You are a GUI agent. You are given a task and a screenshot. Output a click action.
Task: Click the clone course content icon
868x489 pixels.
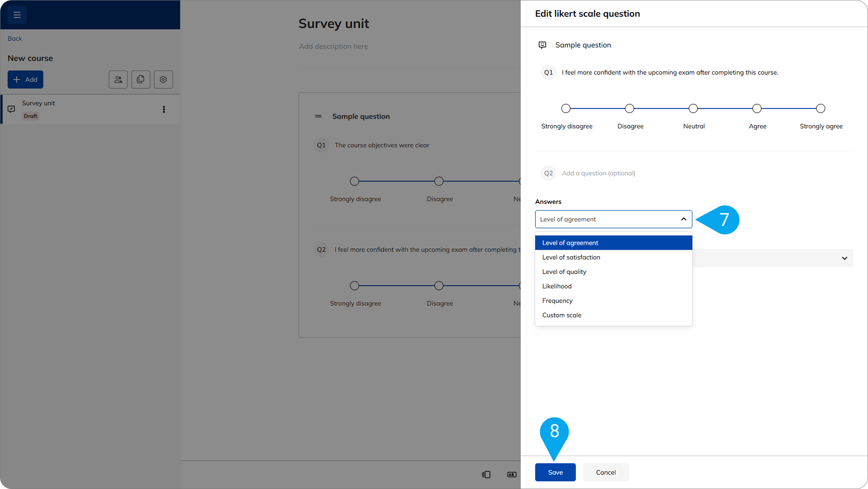[141, 80]
